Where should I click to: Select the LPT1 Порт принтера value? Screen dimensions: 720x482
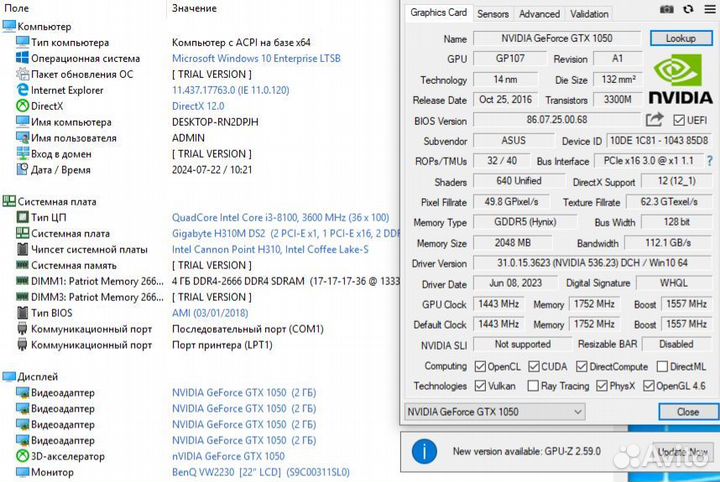tap(222, 345)
